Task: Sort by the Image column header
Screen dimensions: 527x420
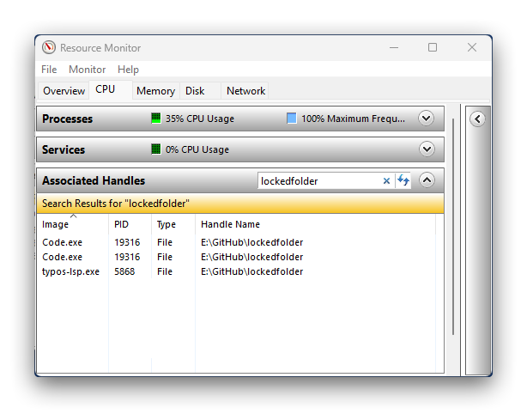Action: pyautogui.click(x=73, y=224)
